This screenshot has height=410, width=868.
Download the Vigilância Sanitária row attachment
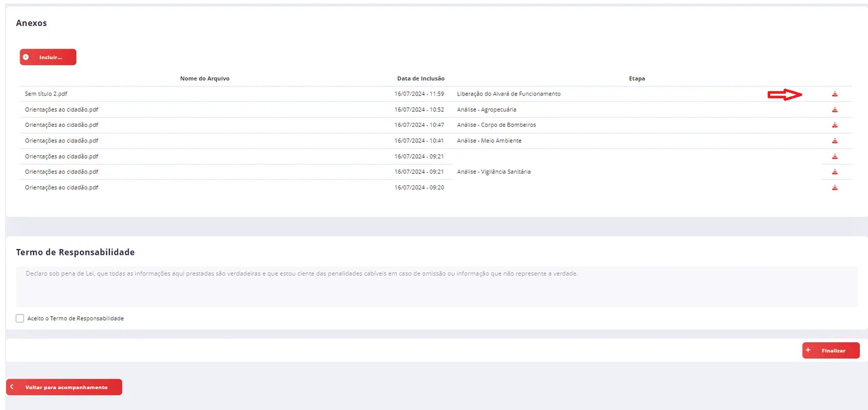[834, 172]
